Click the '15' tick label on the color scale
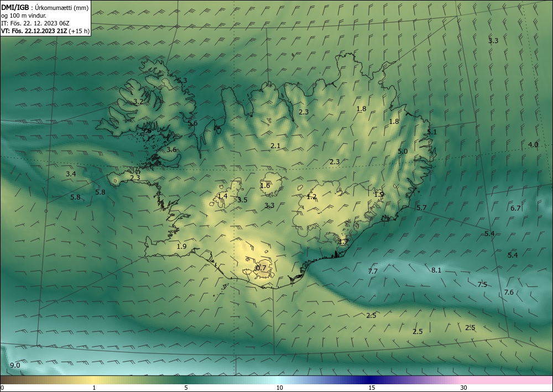Screen dimensions: 553x392 pos(372,388)
